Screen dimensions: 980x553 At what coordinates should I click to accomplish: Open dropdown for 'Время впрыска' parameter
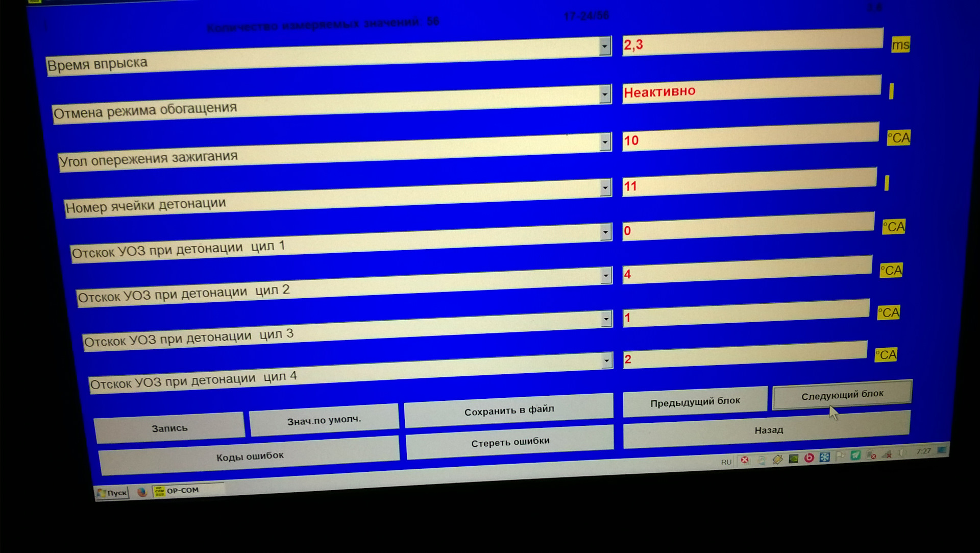604,46
